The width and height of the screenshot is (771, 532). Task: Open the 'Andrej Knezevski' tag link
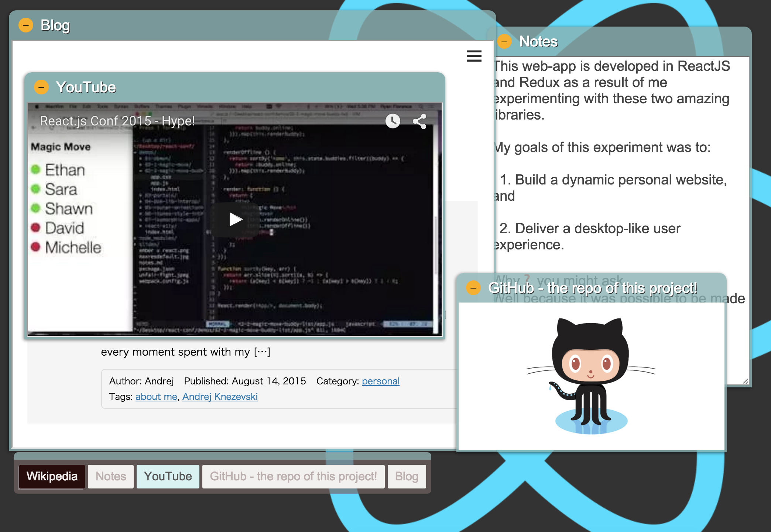(x=220, y=397)
